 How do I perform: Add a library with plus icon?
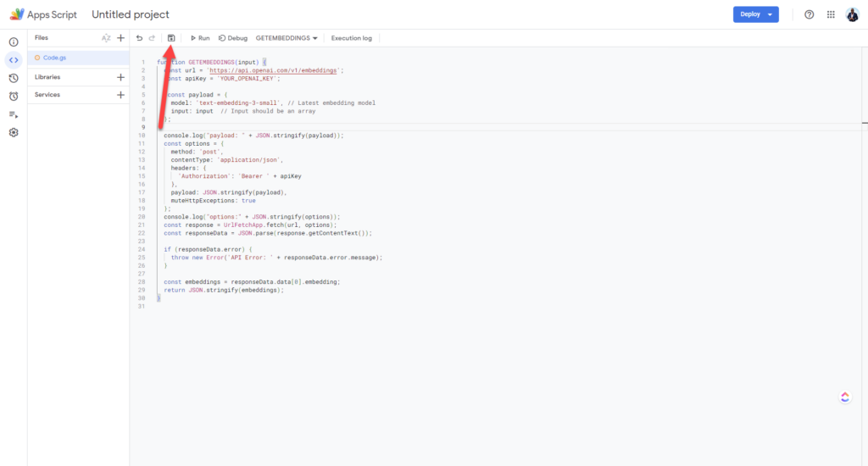(x=120, y=77)
